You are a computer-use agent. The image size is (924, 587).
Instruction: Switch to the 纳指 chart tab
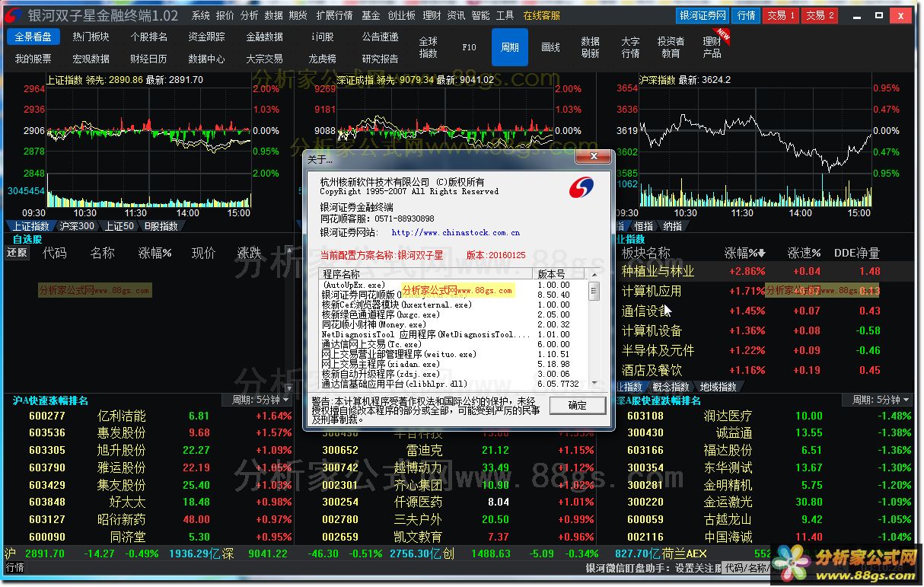pos(672,226)
